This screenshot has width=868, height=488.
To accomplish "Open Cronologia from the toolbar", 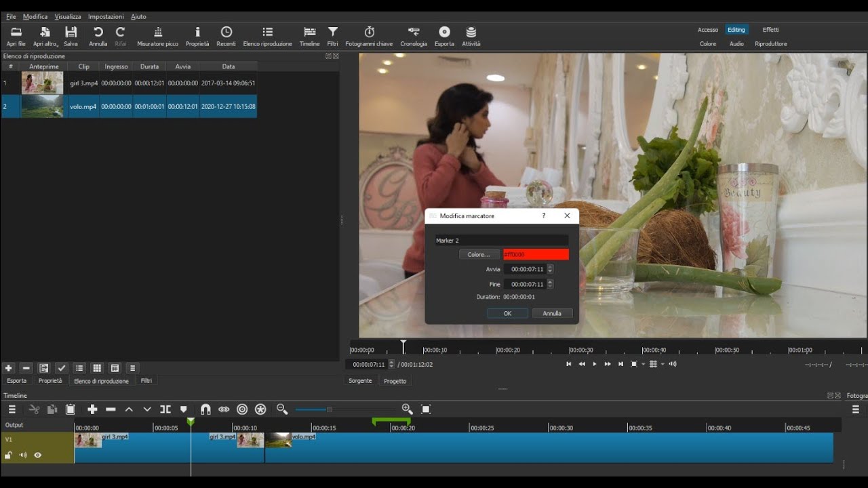I will pos(414,37).
